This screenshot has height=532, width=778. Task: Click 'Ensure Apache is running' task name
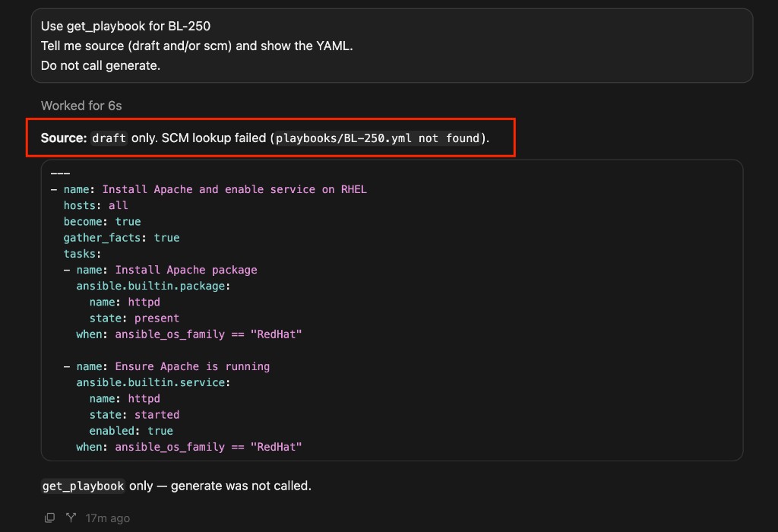pos(192,366)
